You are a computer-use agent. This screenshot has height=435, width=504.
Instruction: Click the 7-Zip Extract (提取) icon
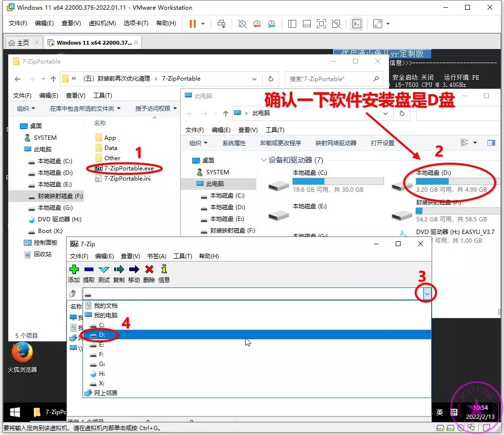[89, 270]
